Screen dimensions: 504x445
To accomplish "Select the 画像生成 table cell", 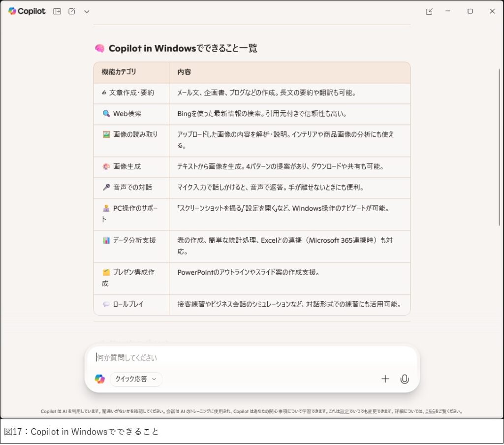I will [x=126, y=167].
